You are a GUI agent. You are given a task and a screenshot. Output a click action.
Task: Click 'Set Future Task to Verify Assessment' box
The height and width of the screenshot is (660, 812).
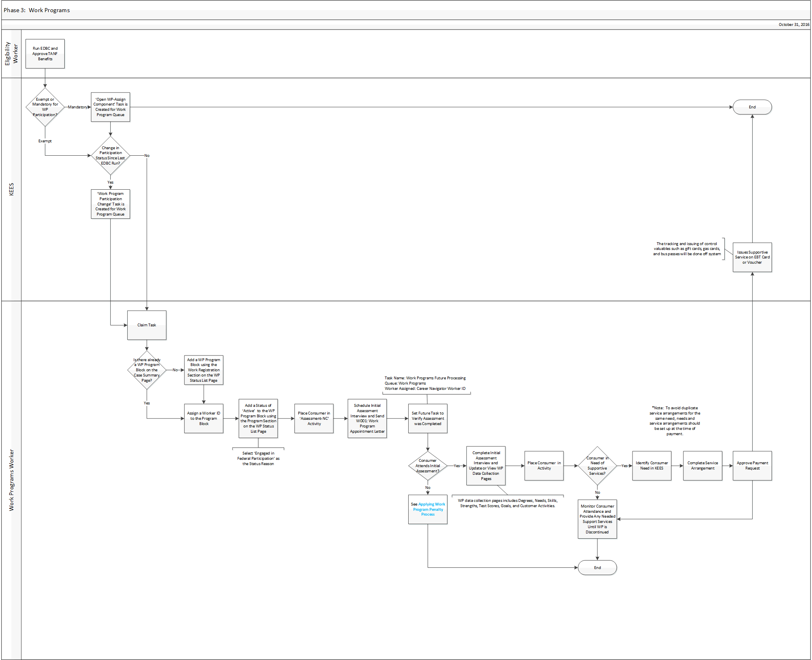(x=428, y=419)
